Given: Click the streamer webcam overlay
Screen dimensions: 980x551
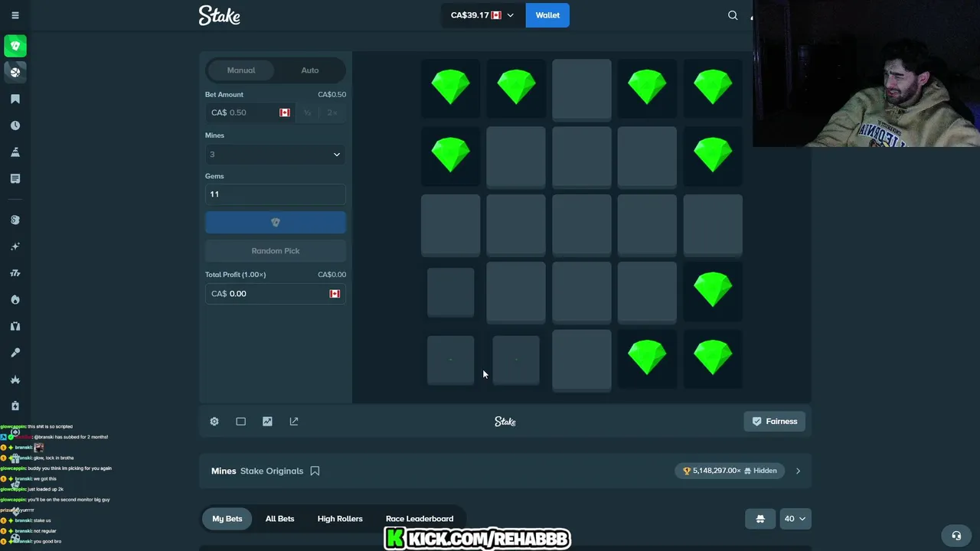Looking at the screenshot, I should [x=866, y=73].
